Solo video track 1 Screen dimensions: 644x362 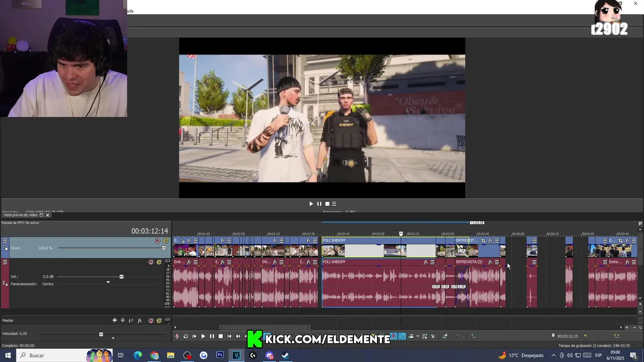[166, 241]
